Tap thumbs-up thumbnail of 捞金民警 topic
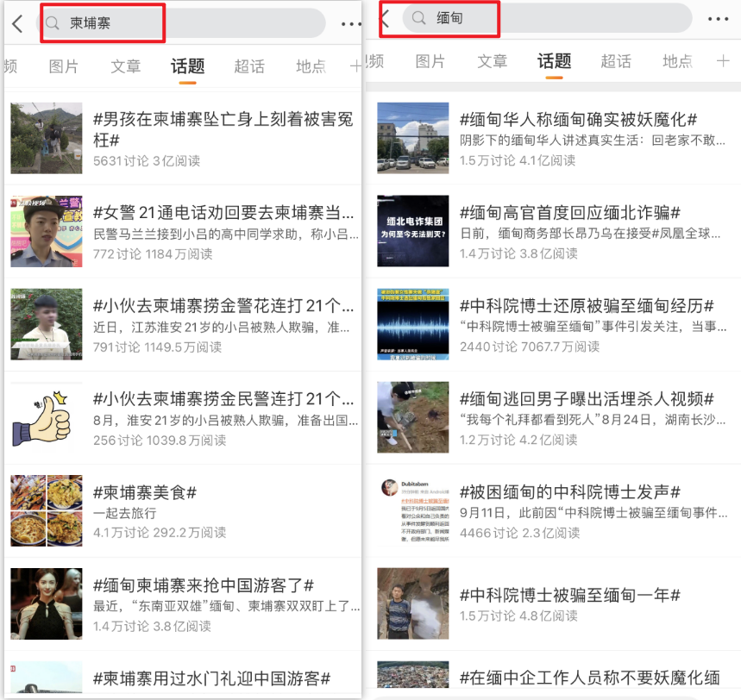The width and height of the screenshot is (741, 700). tap(47, 417)
